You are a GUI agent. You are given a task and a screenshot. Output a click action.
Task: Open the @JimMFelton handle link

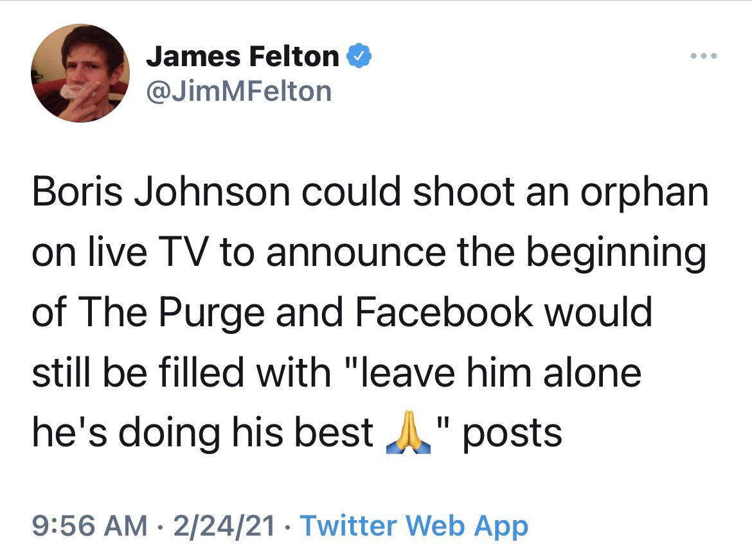pos(238,91)
